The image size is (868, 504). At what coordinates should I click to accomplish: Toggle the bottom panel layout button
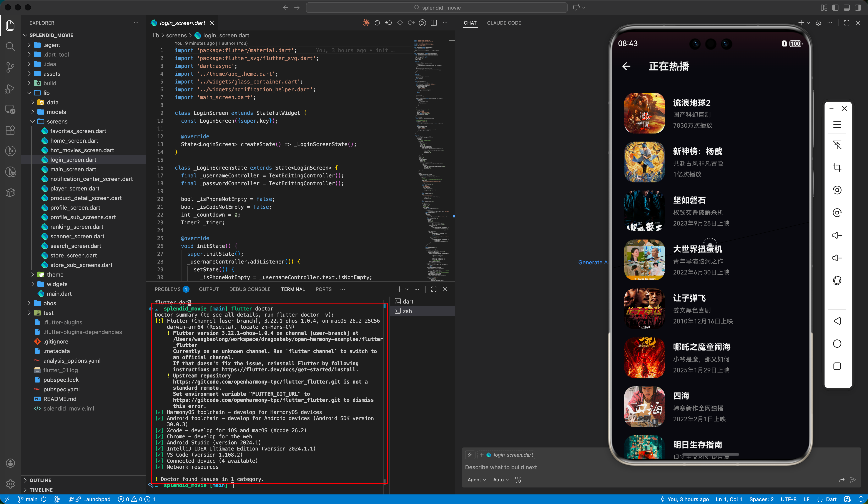pyautogui.click(x=847, y=8)
